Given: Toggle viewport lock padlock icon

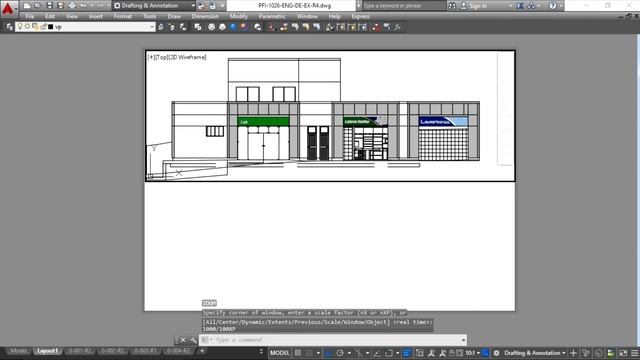Looking at the screenshot, I should pyautogui.click(x=452, y=353).
